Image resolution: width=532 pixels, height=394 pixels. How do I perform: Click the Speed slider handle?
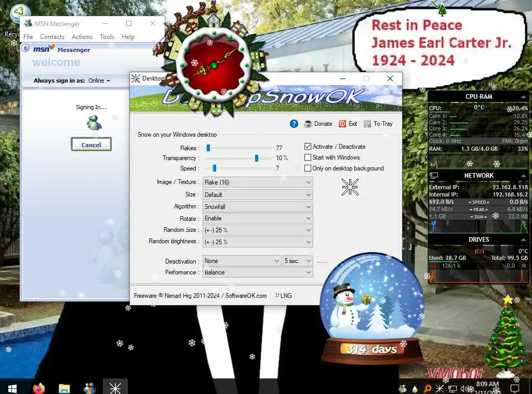(215, 168)
